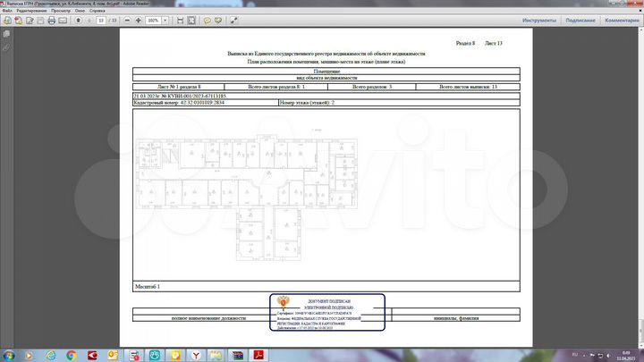
Task: Open the Комментарии panel
Action: click(622, 19)
